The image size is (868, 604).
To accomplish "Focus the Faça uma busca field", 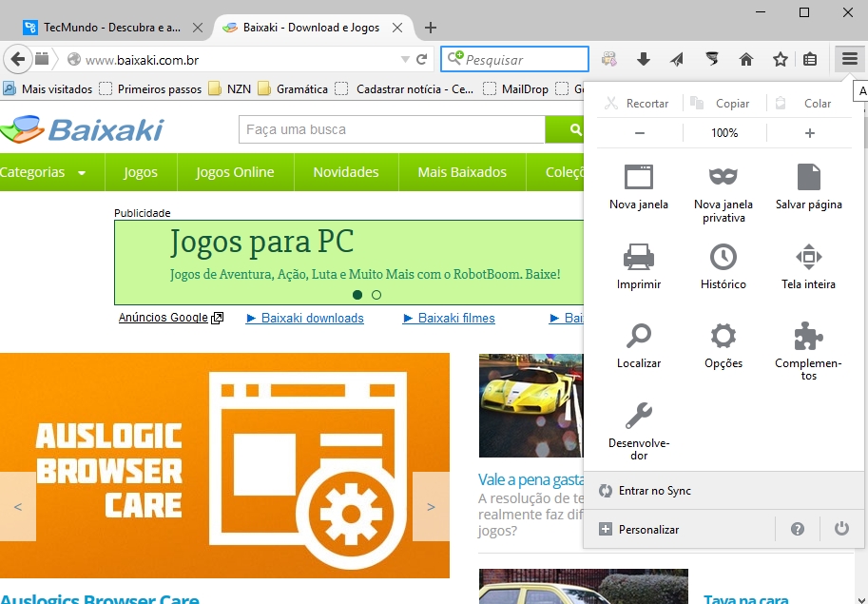I will (x=392, y=129).
